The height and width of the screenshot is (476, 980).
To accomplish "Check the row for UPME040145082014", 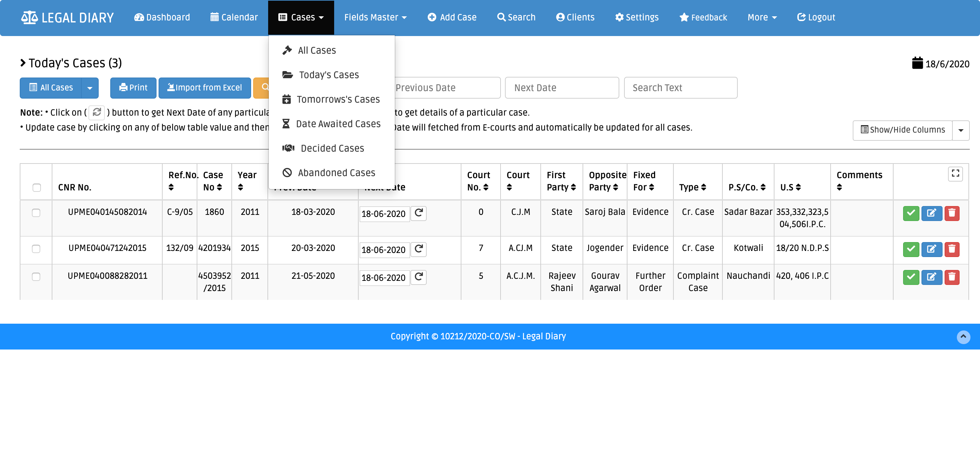I will pyautogui.click(x=36, y=213).
